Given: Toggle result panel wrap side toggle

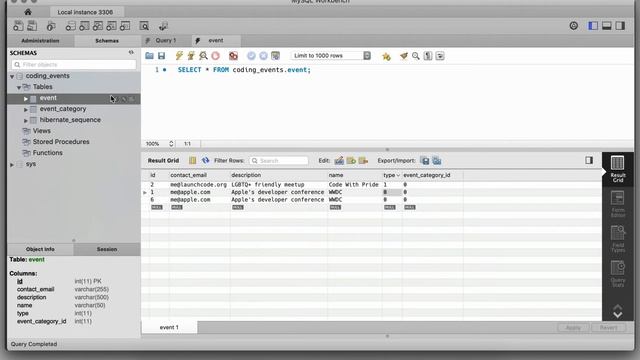Looking at the screenshot, I should click(589, 160).
